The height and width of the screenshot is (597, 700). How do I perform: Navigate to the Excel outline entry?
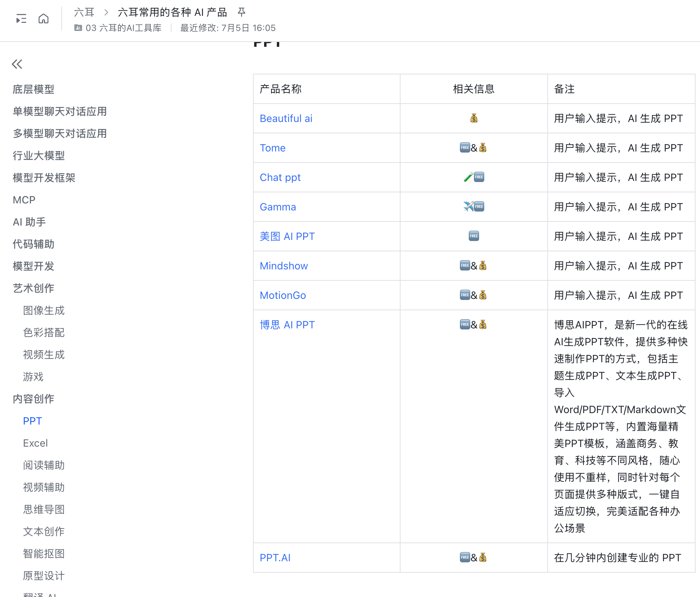pos(35,443)
